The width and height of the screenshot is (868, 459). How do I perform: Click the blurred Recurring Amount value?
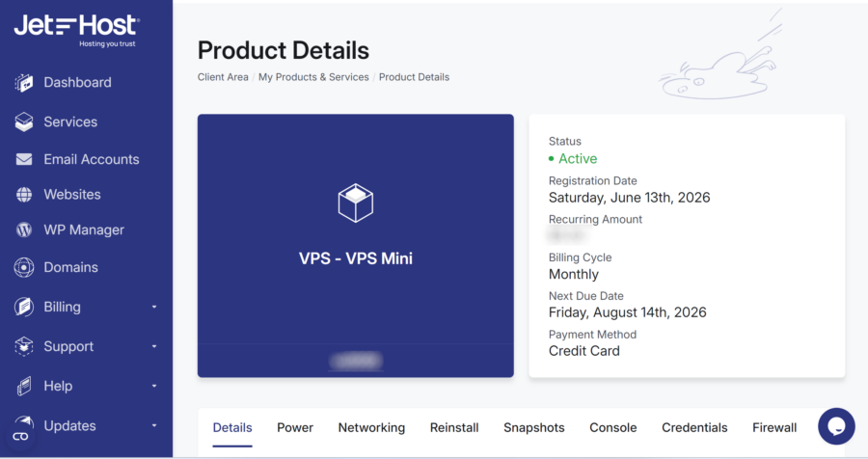pos(566,236)
